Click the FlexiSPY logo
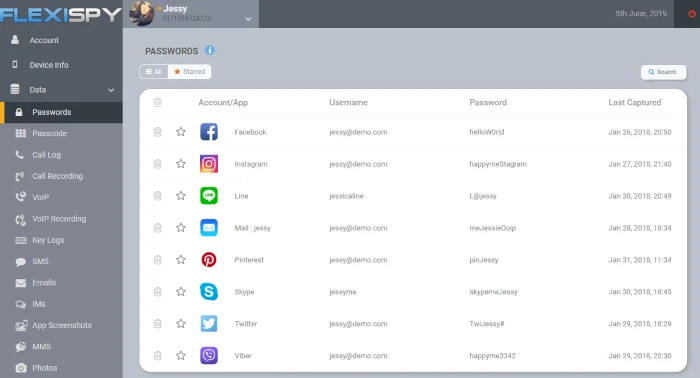This screenshot has height=378, width=700. (61, 15)
